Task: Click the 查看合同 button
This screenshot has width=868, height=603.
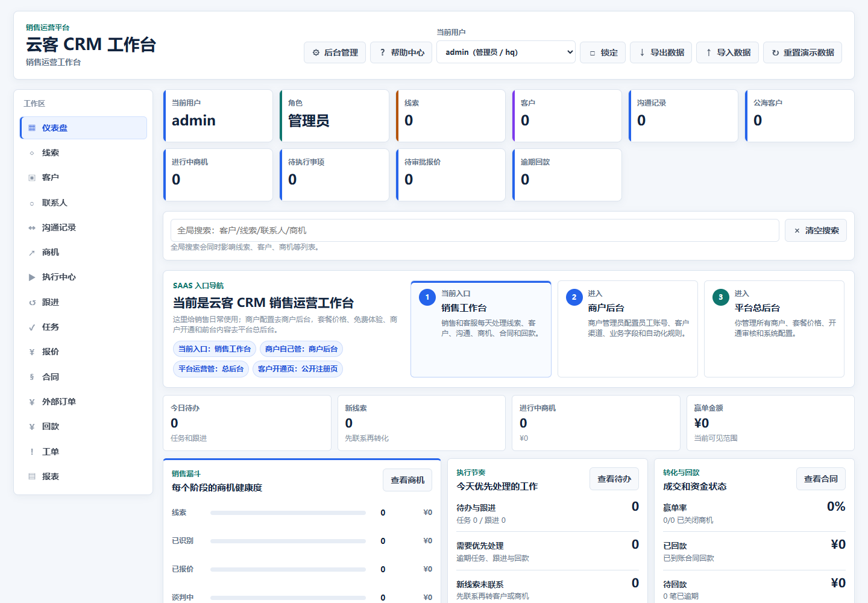Action: [821, 479]
